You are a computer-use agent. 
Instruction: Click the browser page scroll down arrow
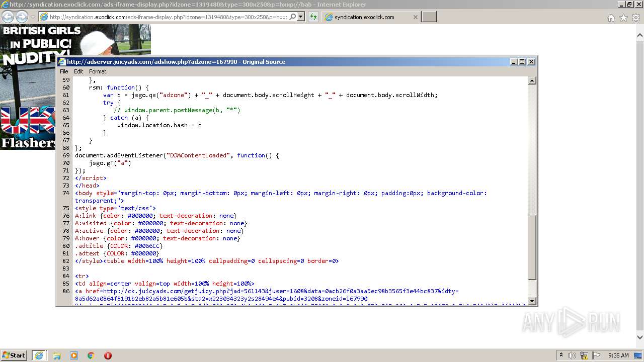point(640,337)
